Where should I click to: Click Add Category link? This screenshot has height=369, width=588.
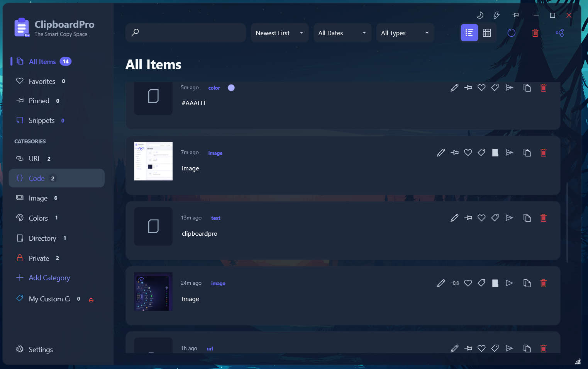[43, 278]
